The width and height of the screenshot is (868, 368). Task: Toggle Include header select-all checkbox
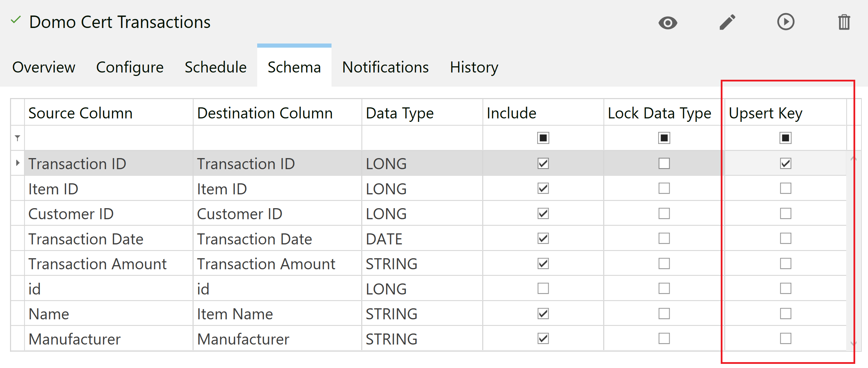(x=543, y=138)
